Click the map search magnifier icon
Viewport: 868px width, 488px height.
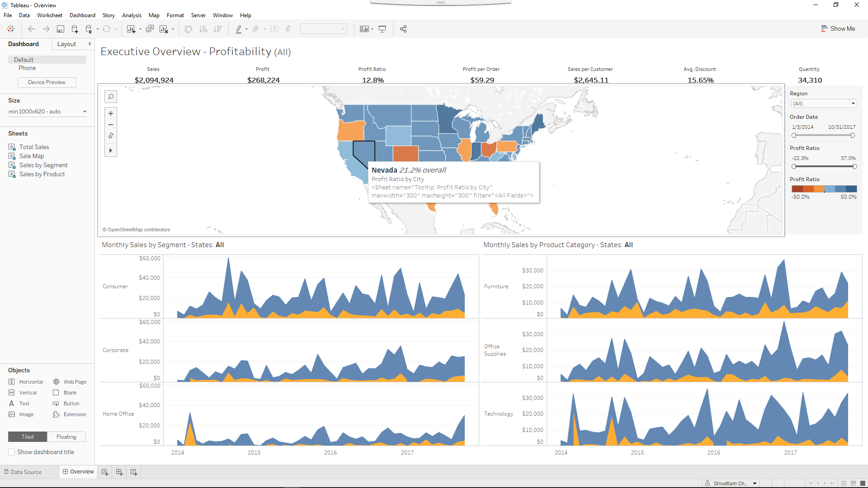pyautogui.click(x=111, y=96)
